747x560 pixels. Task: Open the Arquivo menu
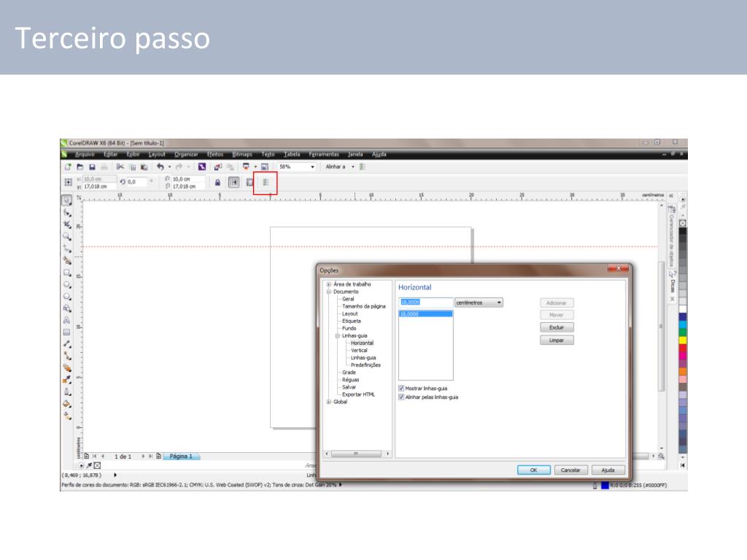(85, 155)
